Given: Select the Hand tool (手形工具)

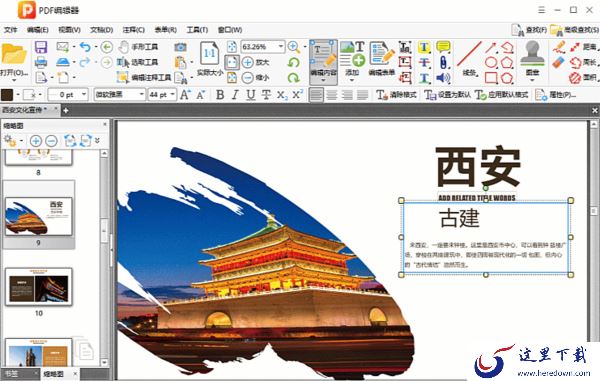Looking at the screenshot, I should pos(138,47).
